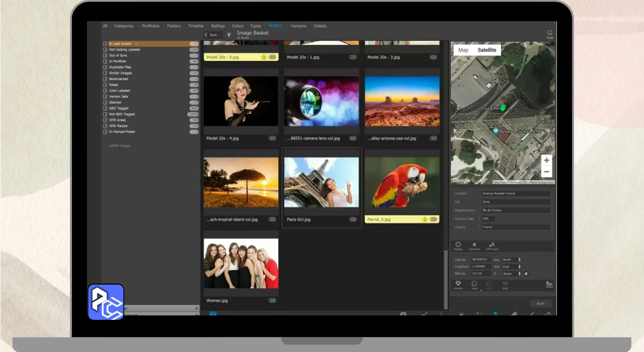Click the GPX track icon
The width and height of the screenshot is (644, 352).
[492, 245]
